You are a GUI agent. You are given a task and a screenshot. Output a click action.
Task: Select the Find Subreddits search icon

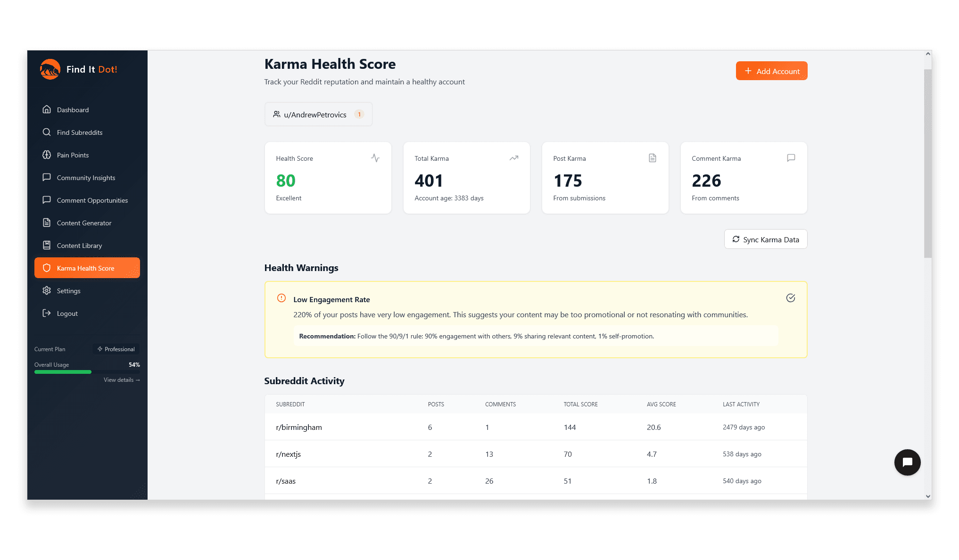47,132
